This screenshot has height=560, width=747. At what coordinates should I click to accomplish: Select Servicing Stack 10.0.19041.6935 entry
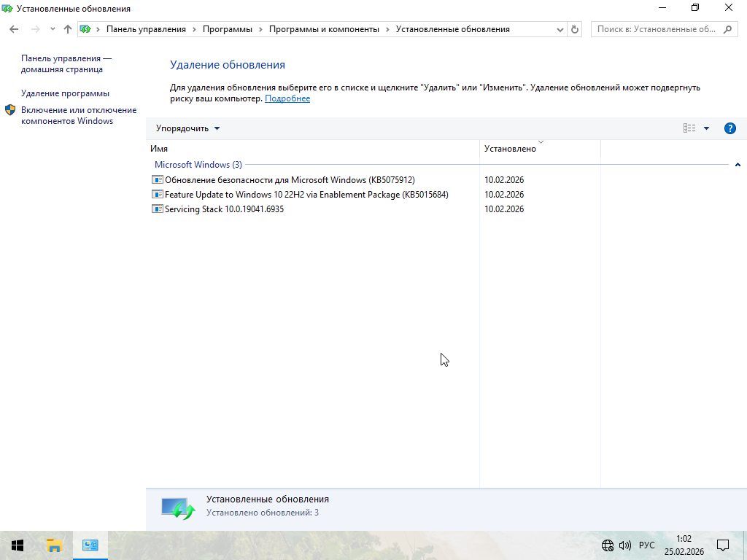tap(224, 209)
